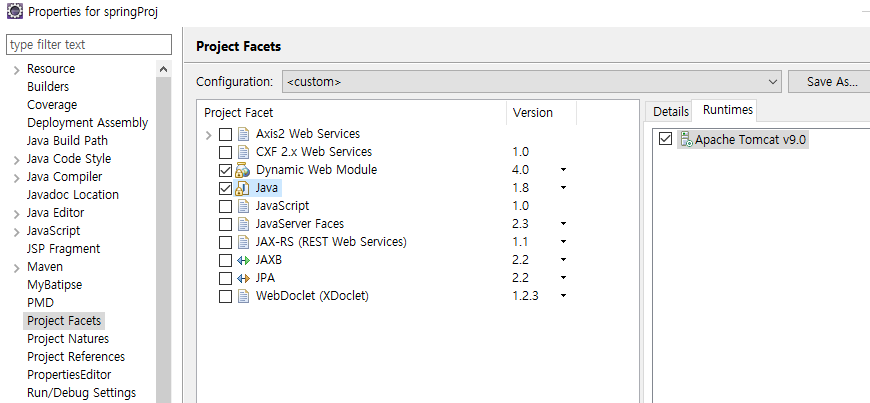Click the Dynamic Web Module version 4.0

tap(521, 170)
